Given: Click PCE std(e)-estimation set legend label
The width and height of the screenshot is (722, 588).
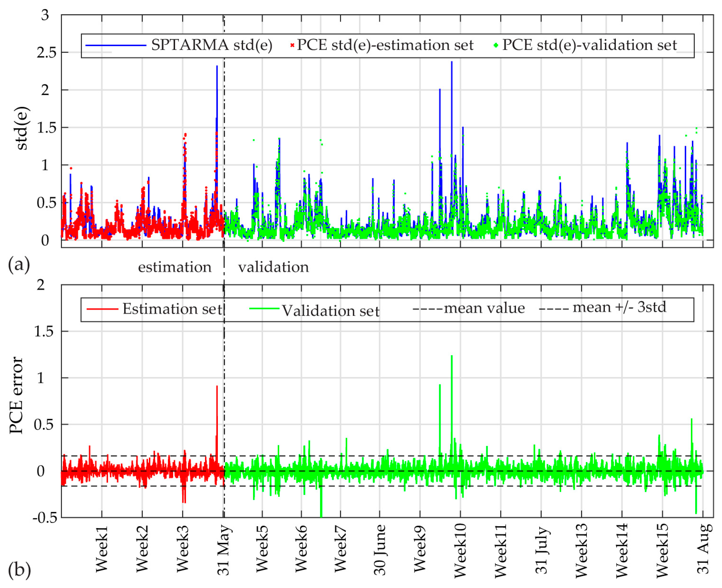Looking at the screenshot, I should pyautogui.click(x=385, y=45).
